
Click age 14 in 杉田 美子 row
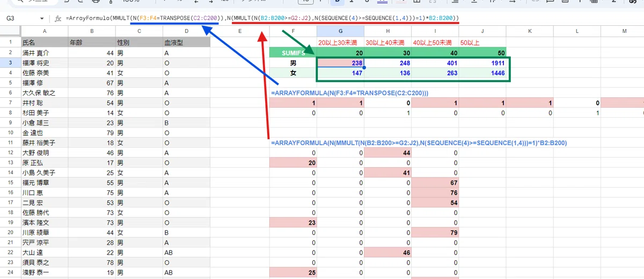tap(91, 113)
